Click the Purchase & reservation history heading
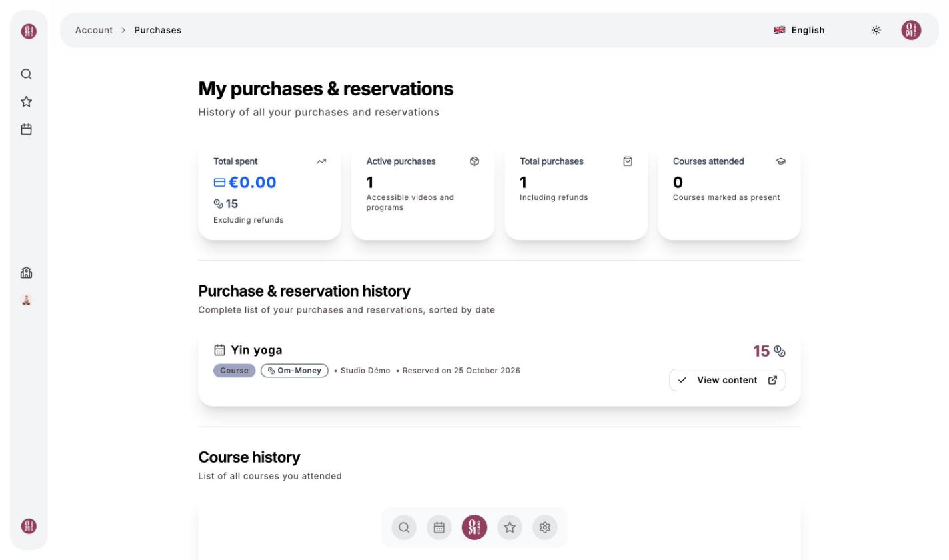The image size is (949, 560). point(304,291)
